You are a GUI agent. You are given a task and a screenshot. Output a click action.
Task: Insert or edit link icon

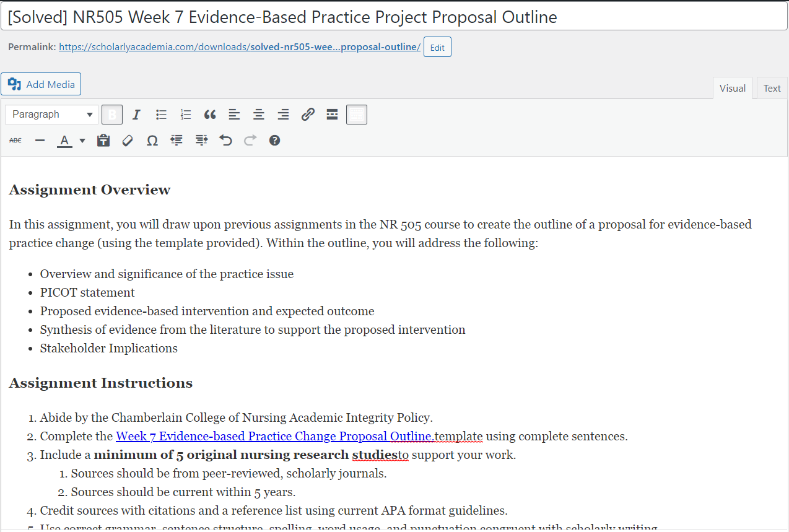pos(308,115)
